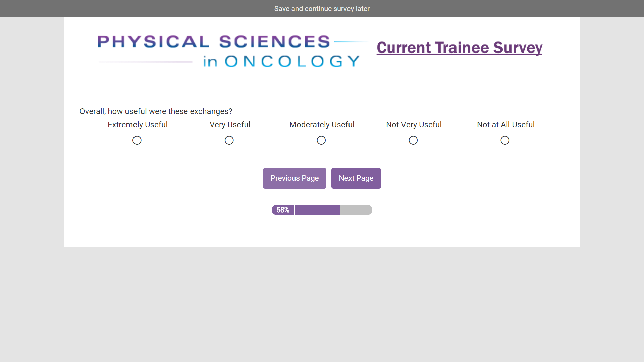Viewport: 644px width, 362px height.
Task: Pick the Not Very Useful radio circle
Action: [413, 140]
